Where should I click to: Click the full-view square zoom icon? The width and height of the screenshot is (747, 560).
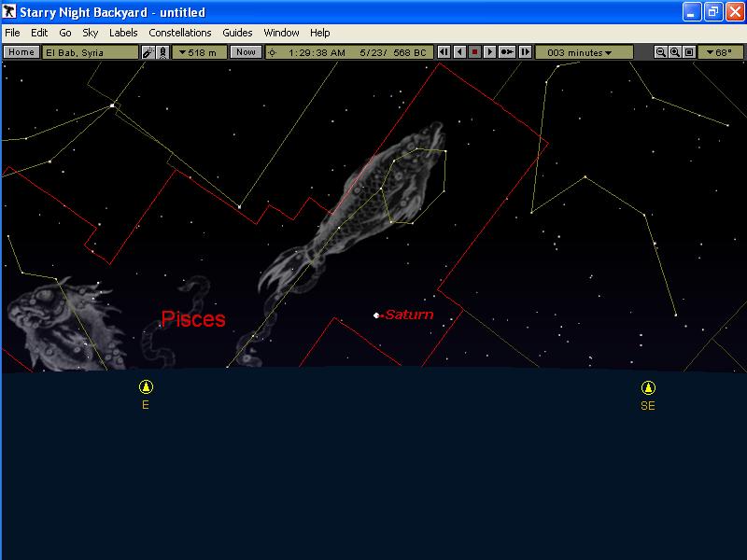point(689,52)
